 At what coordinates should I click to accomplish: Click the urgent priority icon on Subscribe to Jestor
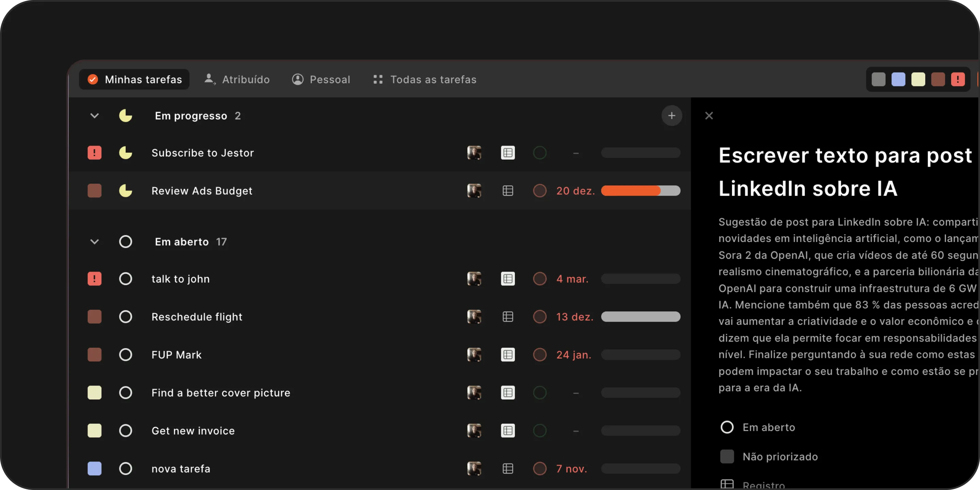pyautogui.click(x=94, y=153)
